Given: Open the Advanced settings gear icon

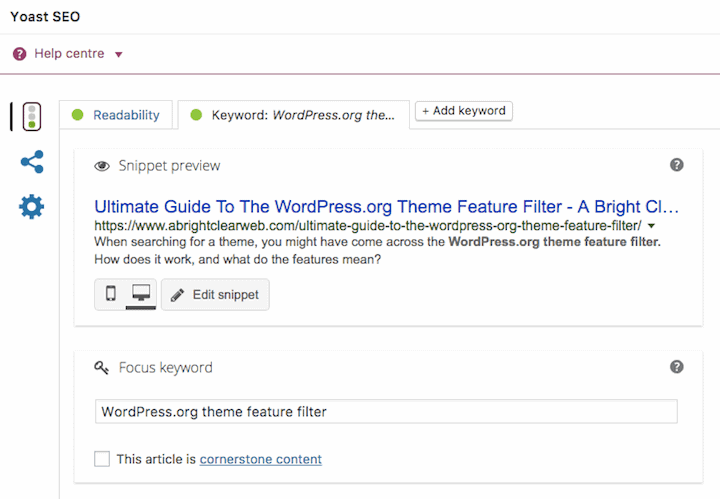Looking at the screenshot, I should (x=32, y=207).
